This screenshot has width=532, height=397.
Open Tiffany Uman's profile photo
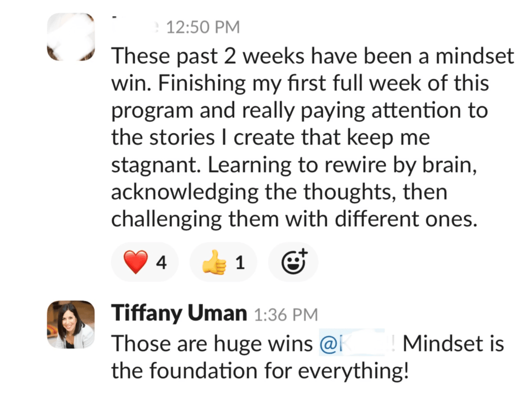point(70,325)
